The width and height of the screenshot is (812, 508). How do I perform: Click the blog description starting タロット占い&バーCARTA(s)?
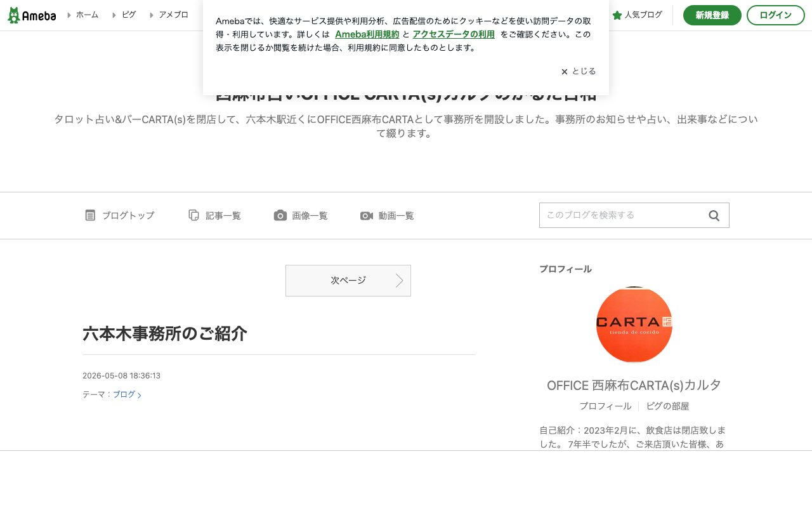tap(406, 126)
